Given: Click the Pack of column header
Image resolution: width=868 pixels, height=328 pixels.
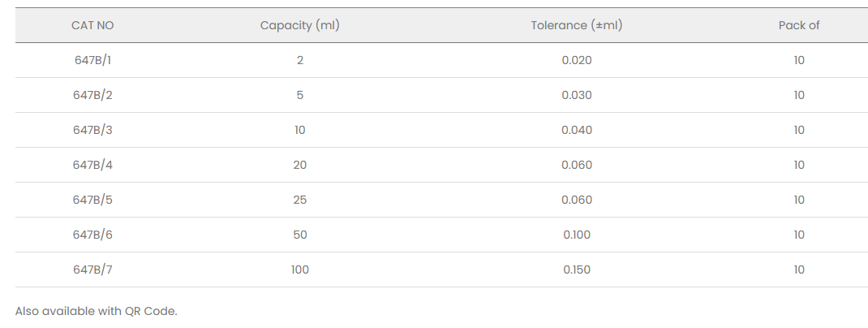Looking at the screenshot, I should pos(799,25).
